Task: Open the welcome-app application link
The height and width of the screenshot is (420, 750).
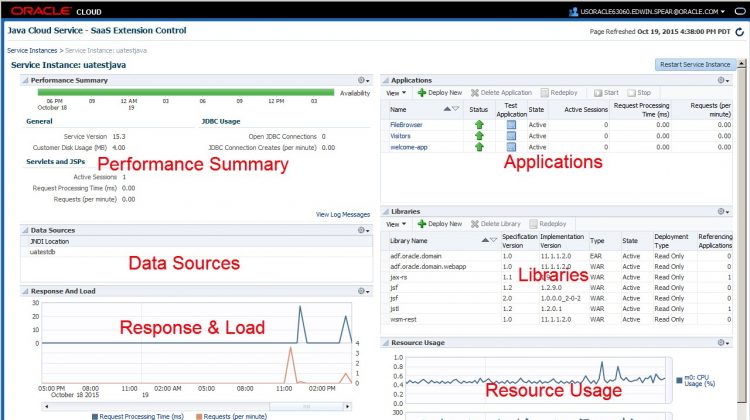Action: [x=409, y=147]
